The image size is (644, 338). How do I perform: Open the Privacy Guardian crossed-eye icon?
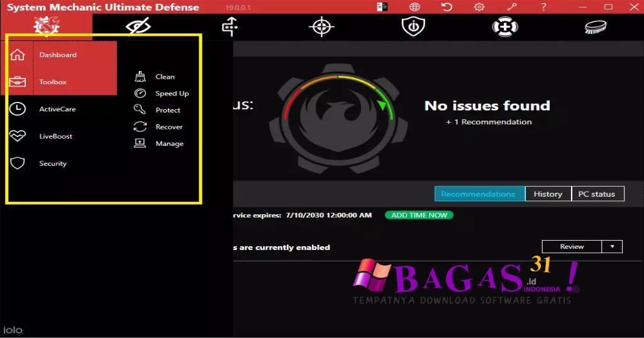(x=138, y=26)
